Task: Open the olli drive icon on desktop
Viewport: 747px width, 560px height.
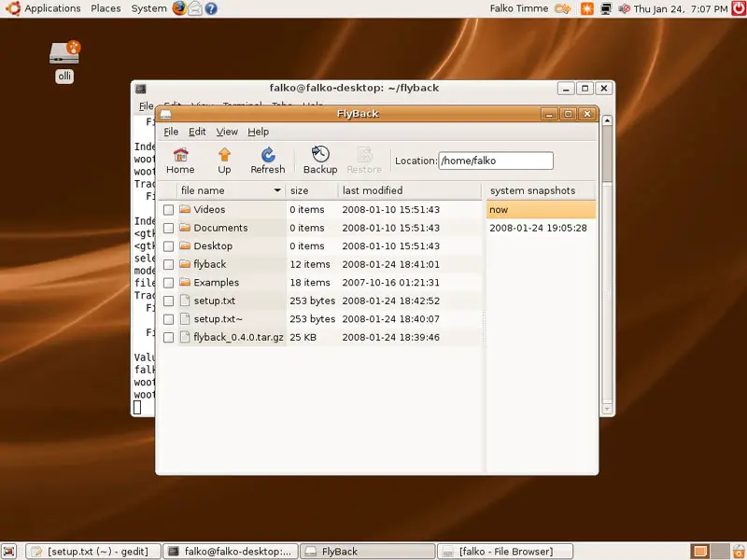Action: [x=64, y=52]
